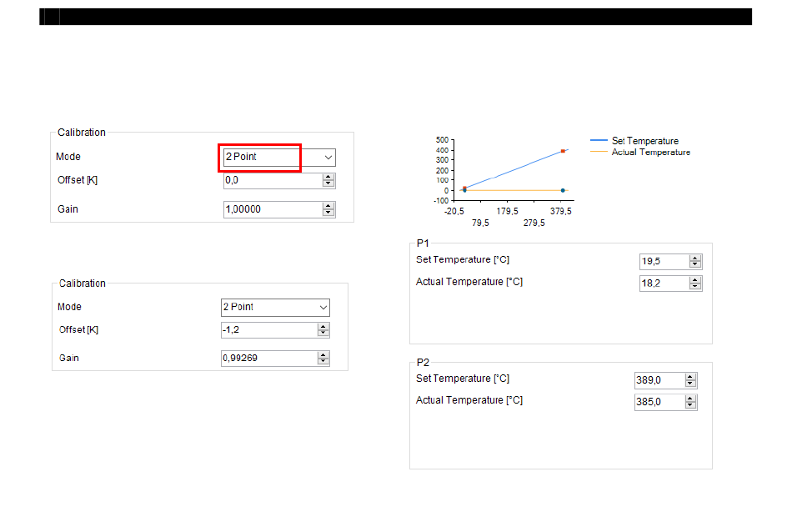
Task: Decrease upper Offset [K] value with down arrow
Action: [328, 183]
